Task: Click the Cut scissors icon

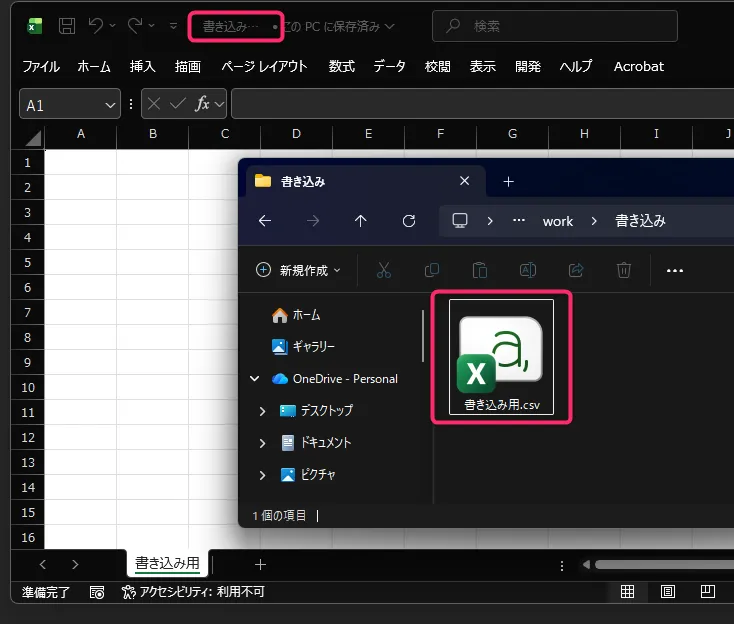Action: (383, 270)
